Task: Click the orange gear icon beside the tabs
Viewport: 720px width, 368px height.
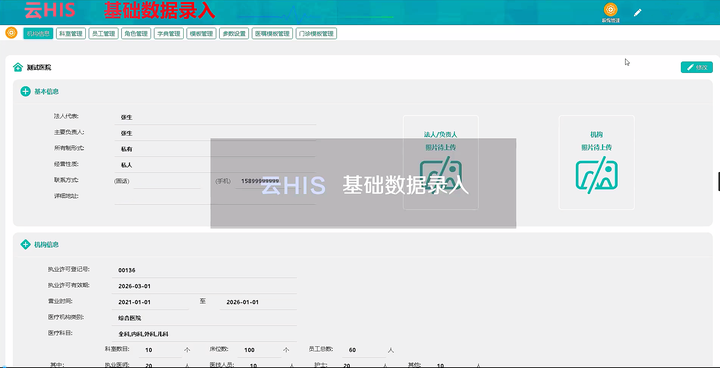Action: tap(11, 33)
